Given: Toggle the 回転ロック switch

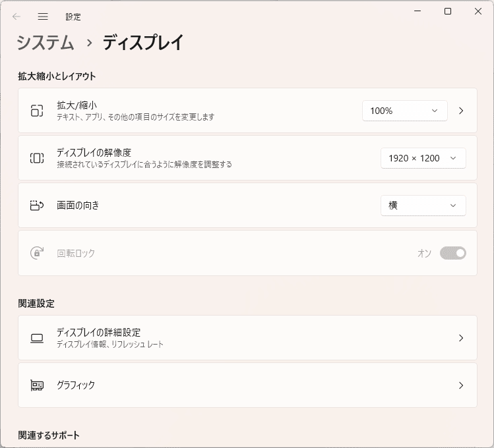Looking at the screenshot, I should coord(452,253).
